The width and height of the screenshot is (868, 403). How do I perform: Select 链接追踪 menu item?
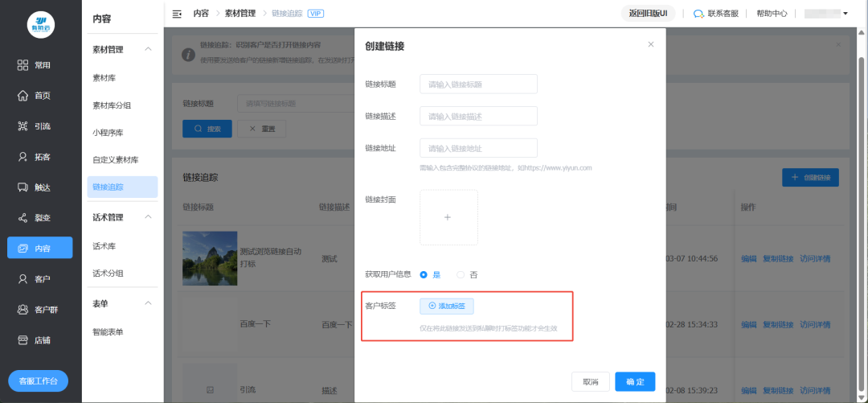[x=122, y=187]
